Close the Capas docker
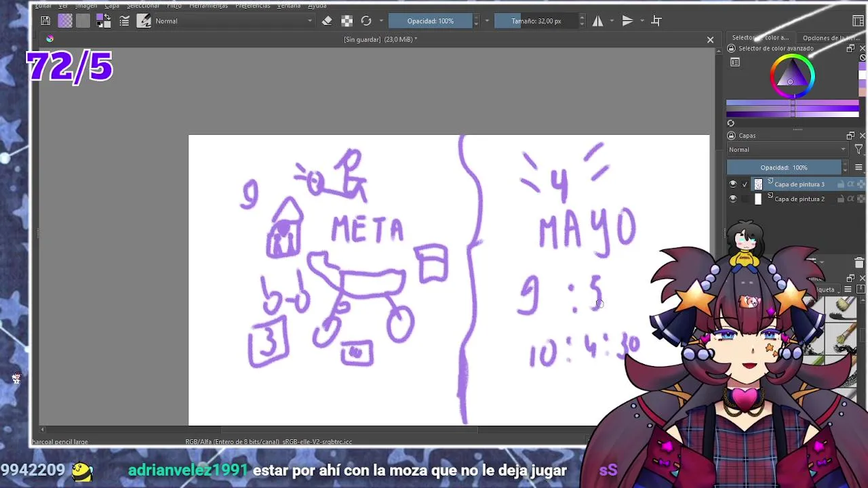 (x=863, y=136)
